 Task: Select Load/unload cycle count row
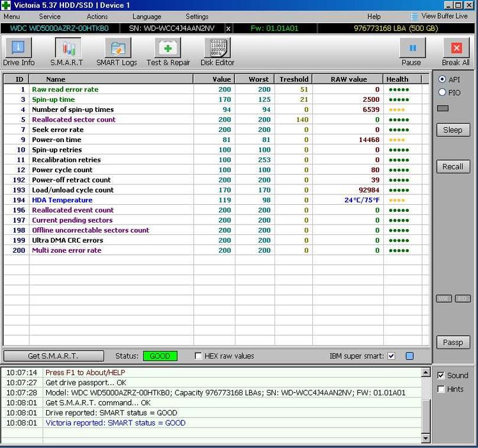pos(216,190)
